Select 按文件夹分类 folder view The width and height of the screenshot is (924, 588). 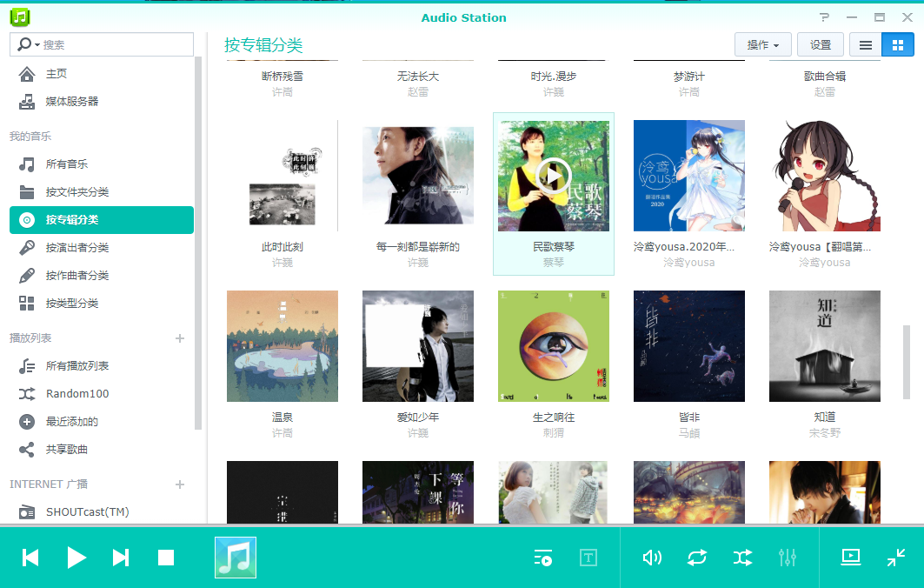tap(102, 191)
